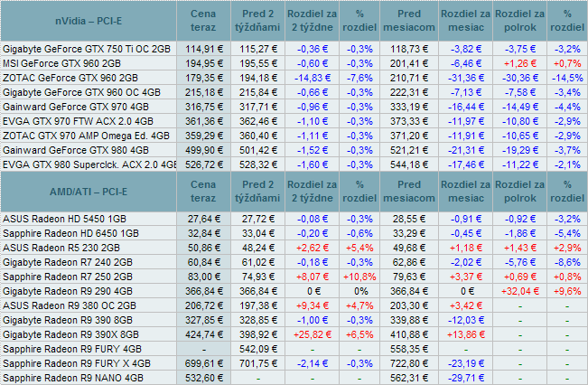The image size is (588, 385).
Task: Click ASUS Radeon R9 380 OC 2GB name
Action: point(70,305)
